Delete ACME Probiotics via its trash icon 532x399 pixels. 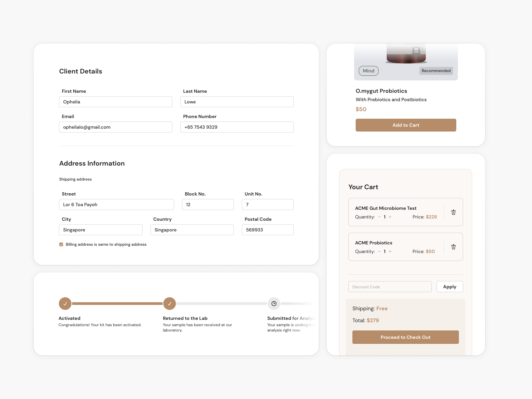[454, 247]
